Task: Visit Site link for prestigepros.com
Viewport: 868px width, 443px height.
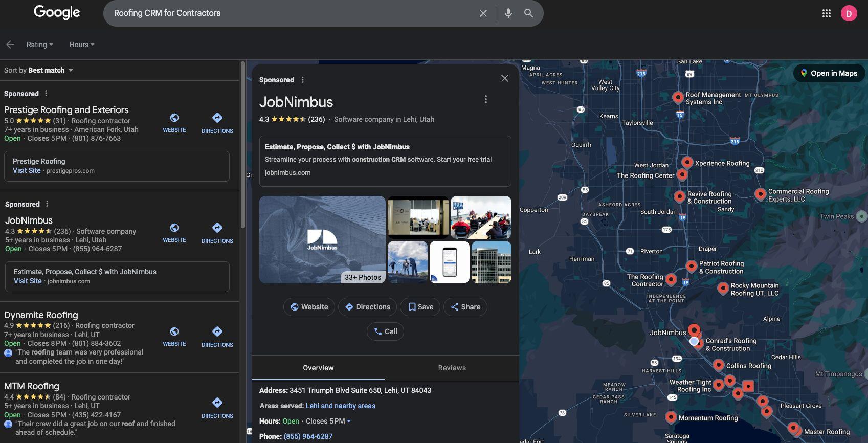Action: click(x=27, y=170)
